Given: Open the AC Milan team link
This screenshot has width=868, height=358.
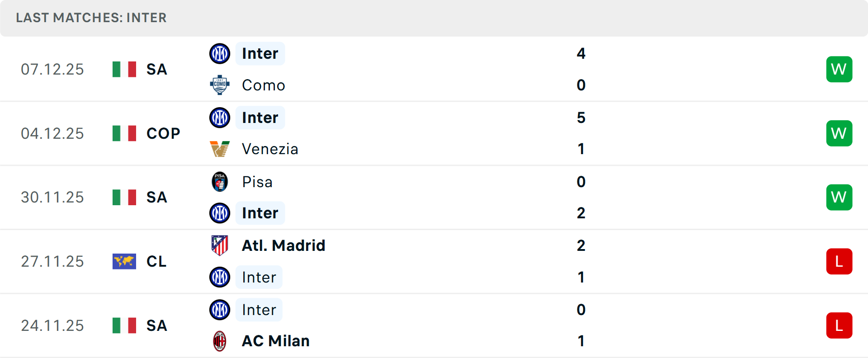Looking at the screenshot, I should (276, 341).
